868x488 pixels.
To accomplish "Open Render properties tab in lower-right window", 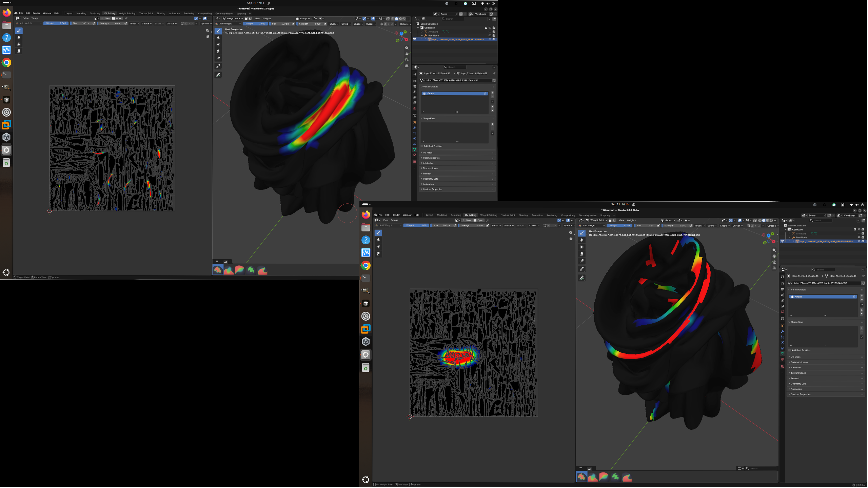I will 783,284.
